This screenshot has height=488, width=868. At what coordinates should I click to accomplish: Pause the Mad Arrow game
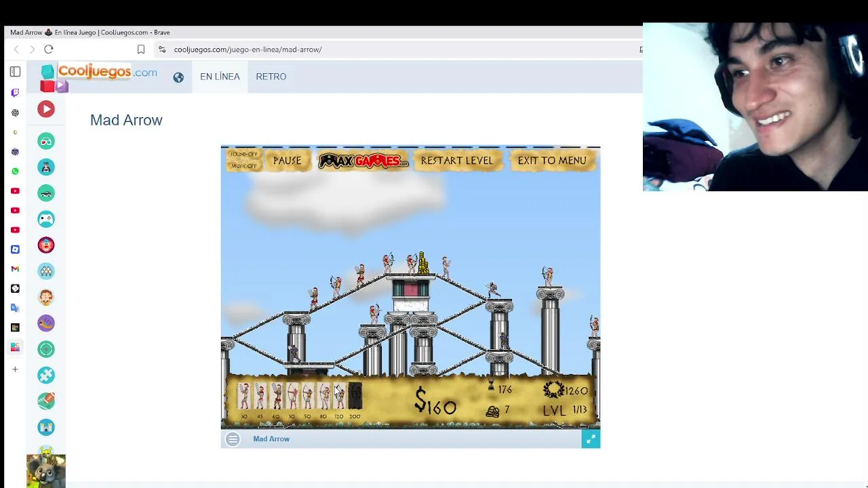pyautogui.click(x=287, y=161)
